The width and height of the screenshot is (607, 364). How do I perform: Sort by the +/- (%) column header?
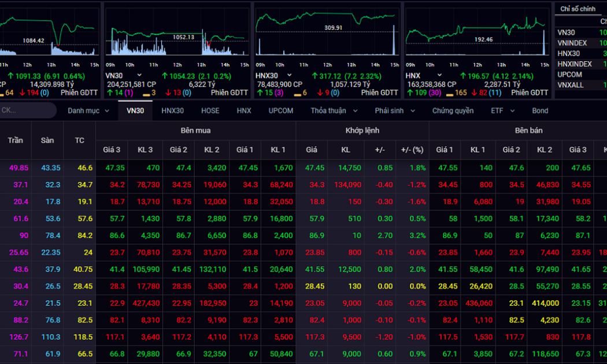point(412,150)
